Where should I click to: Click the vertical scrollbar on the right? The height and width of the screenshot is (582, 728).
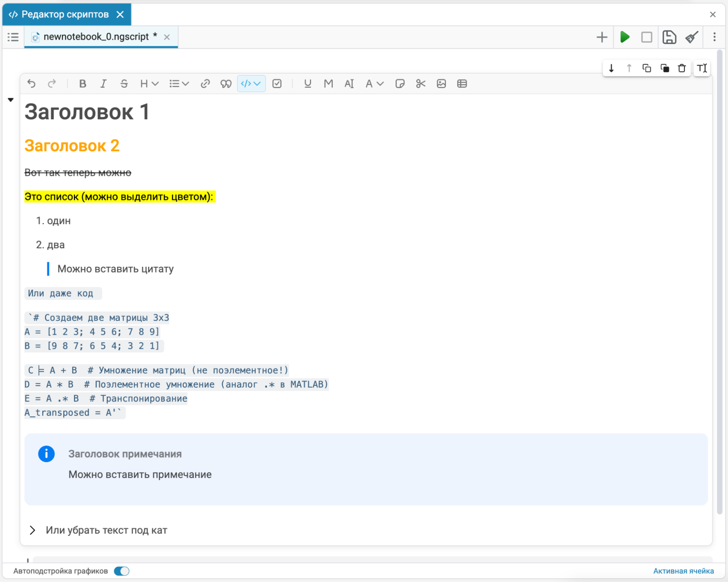[719, 282]
